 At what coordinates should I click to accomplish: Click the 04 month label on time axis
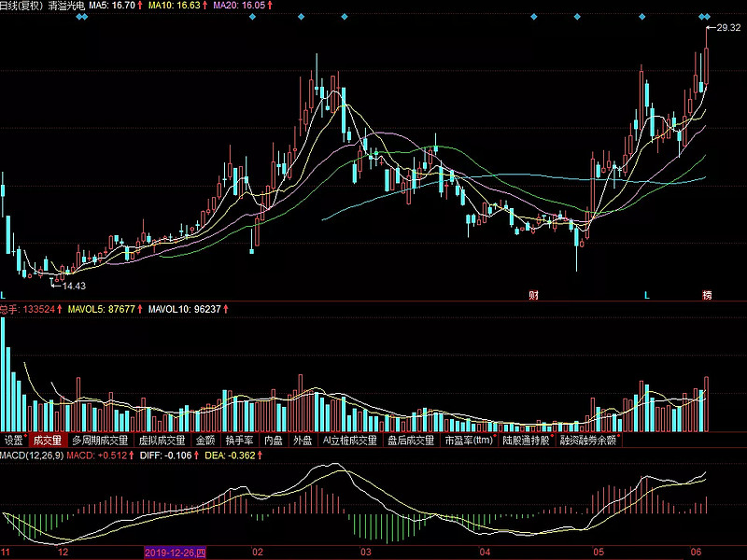(x=485, y=553)
